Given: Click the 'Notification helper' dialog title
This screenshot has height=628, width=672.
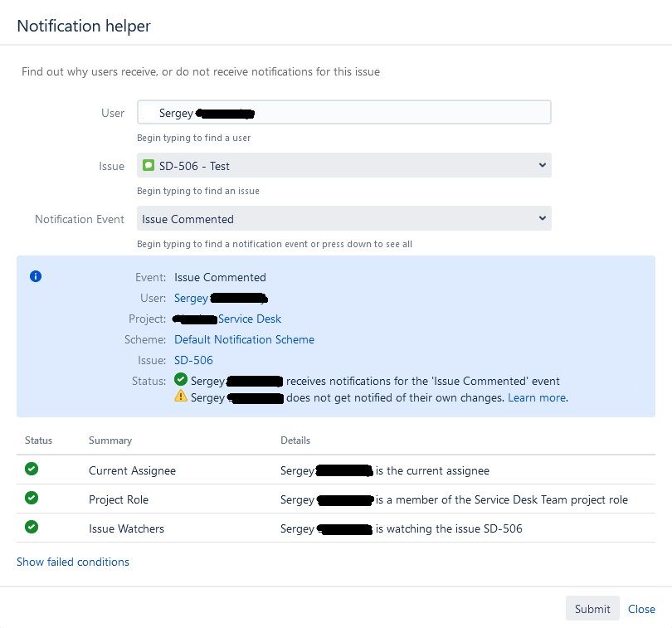Looking at the screenshot, I should [84, 26].
